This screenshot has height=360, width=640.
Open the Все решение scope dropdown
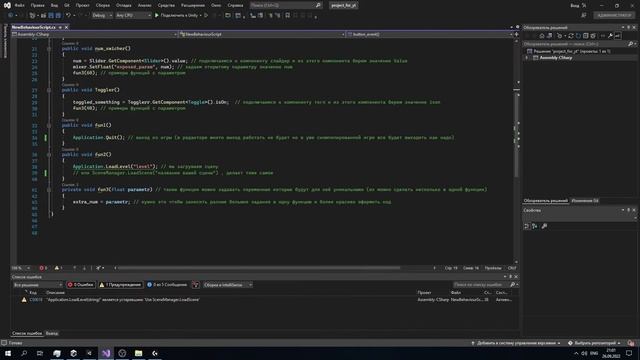tap(38, 285)
